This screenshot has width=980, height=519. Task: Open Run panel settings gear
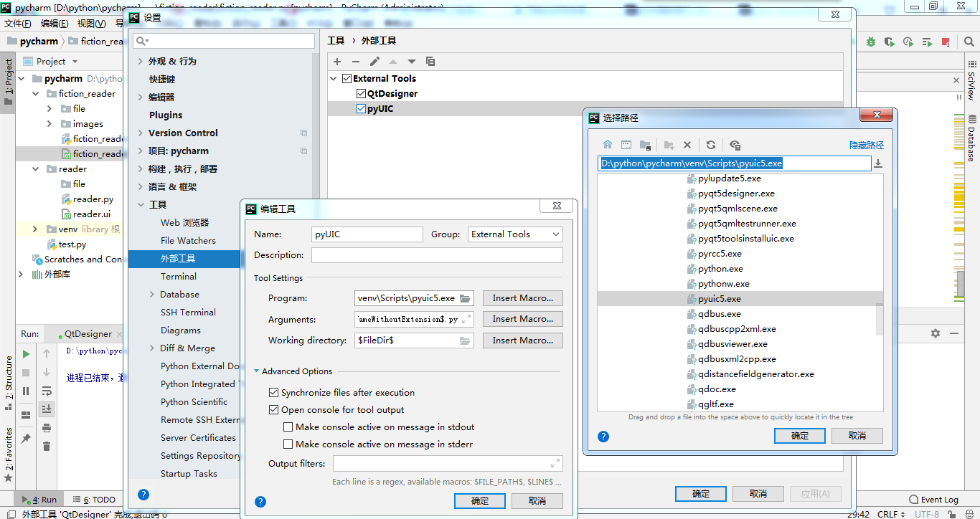(935, 333)
